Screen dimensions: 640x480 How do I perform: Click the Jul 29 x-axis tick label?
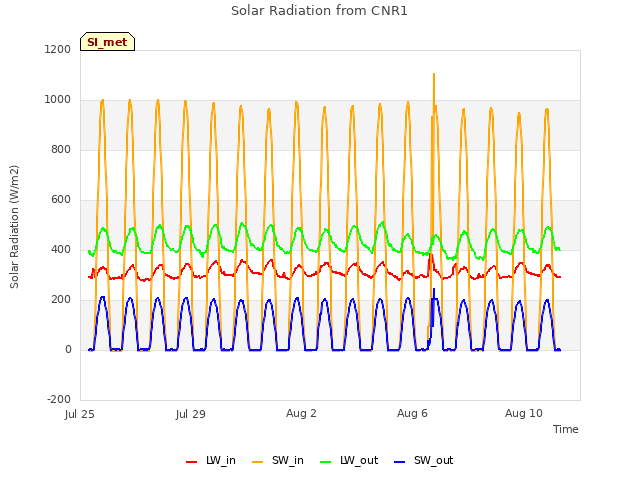click(191, 414)
